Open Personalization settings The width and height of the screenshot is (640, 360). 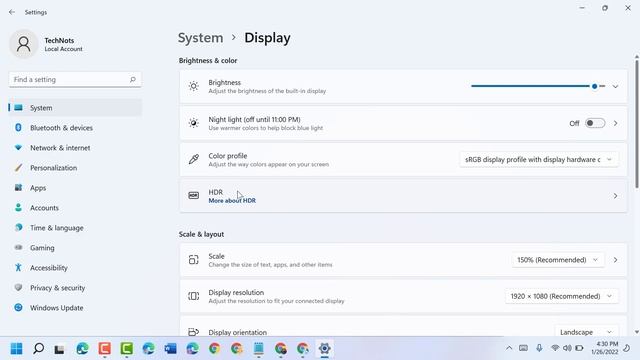(x=76, y=168)
